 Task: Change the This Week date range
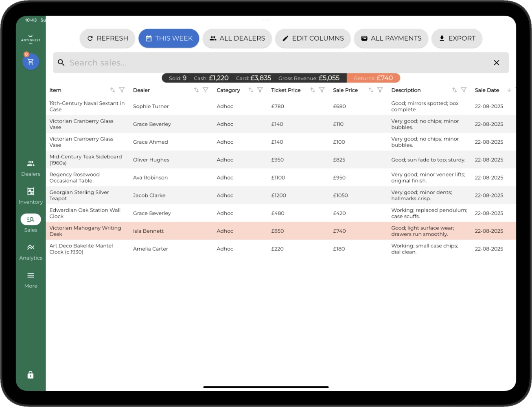click(x=169, y=38)
